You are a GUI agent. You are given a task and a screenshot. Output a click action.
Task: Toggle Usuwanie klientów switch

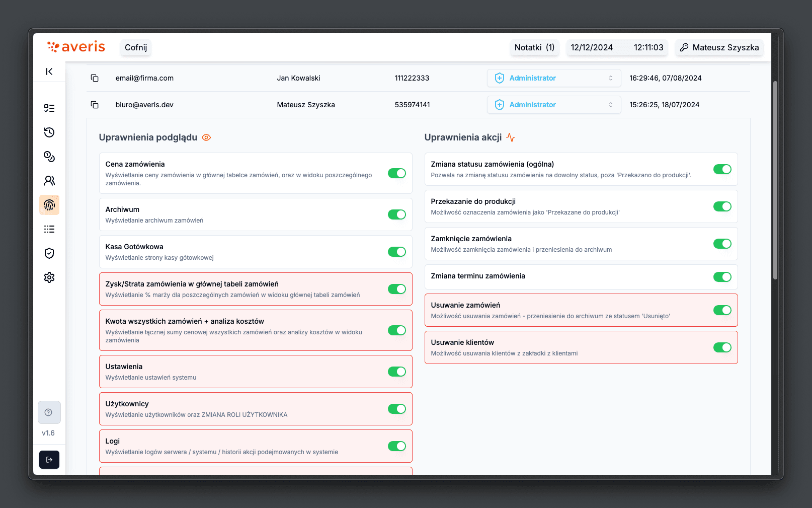tap(722, 347)
